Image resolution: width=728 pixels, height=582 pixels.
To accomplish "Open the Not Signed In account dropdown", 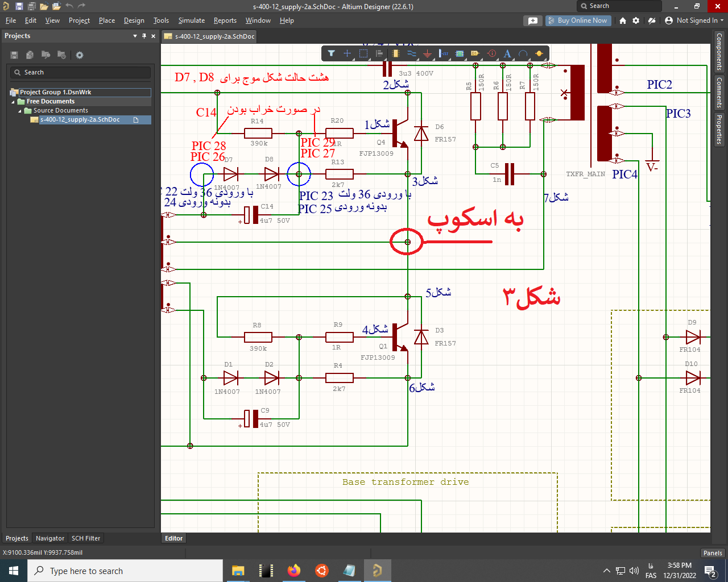I will tap(694, 20).
